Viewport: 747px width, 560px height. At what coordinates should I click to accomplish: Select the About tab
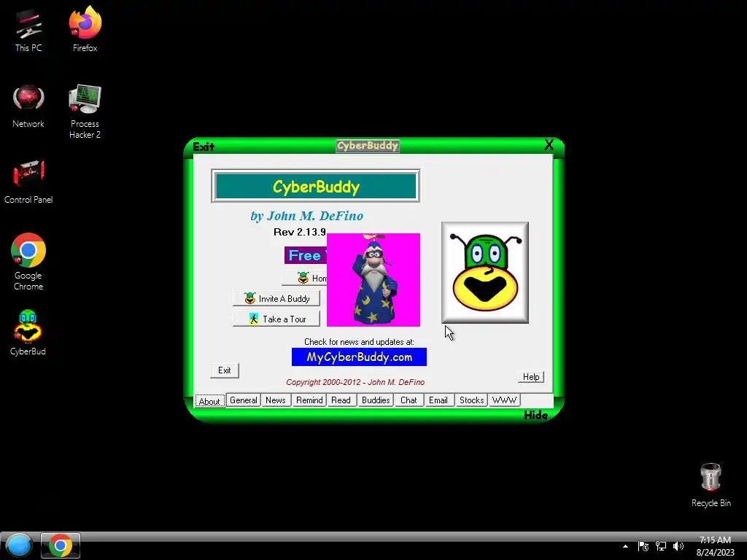pos(209,401)
